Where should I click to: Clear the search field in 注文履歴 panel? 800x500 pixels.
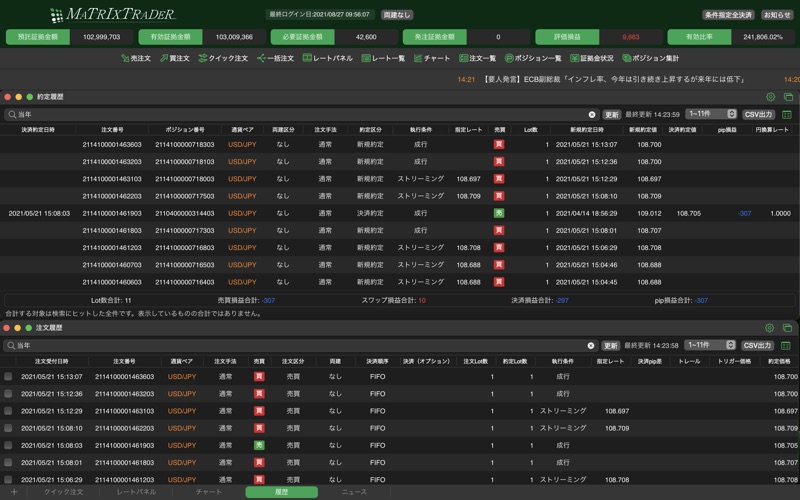pos(591,345)
